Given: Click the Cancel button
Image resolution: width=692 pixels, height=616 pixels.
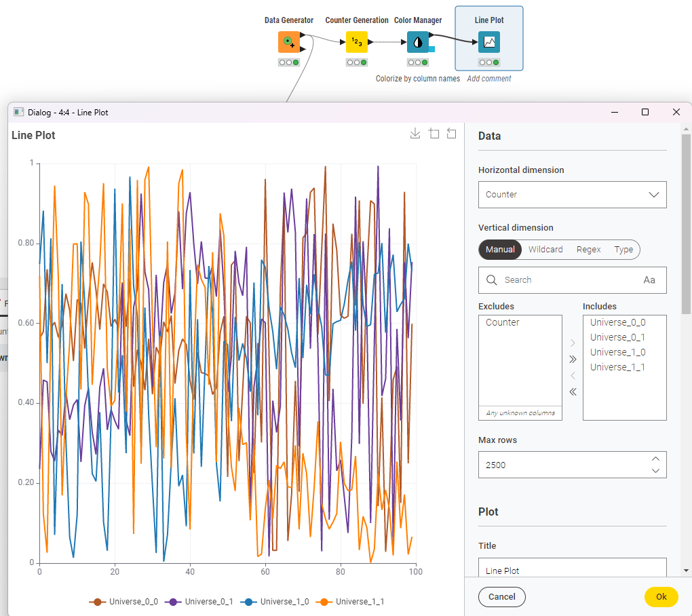Looking at the screenshot, I should [x=501, y=597].
